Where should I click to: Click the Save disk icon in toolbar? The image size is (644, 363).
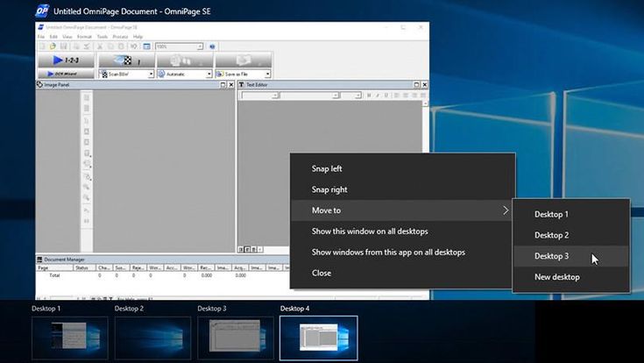pyautogui.click(x=64, y=46)
